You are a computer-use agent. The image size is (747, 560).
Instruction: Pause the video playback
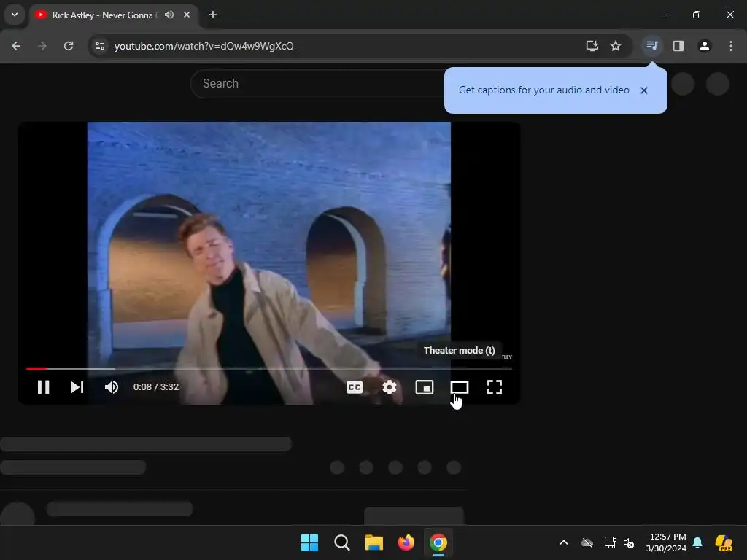(x=43, y=387)
